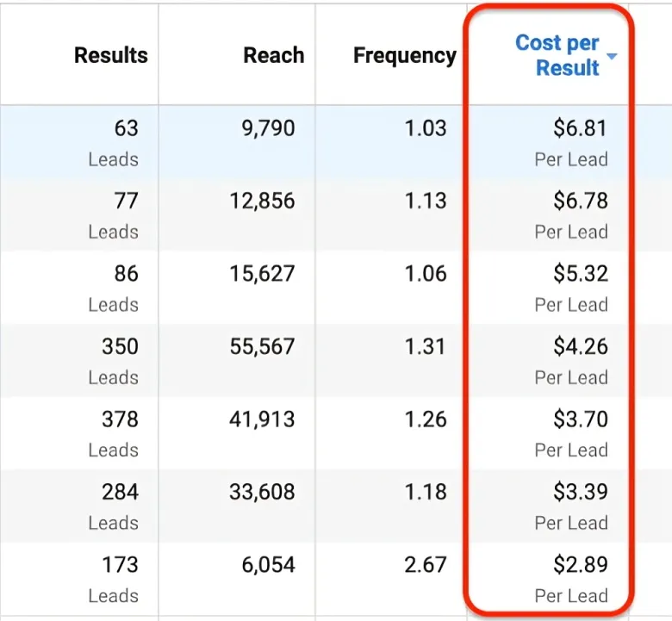The image size is (672, 621).
Task: Click the Cost per Result header
Action: (x=557, y=55)
